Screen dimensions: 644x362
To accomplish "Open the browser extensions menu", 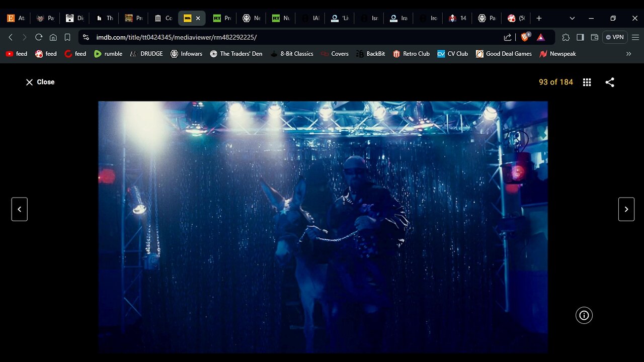I will (566, 37).
